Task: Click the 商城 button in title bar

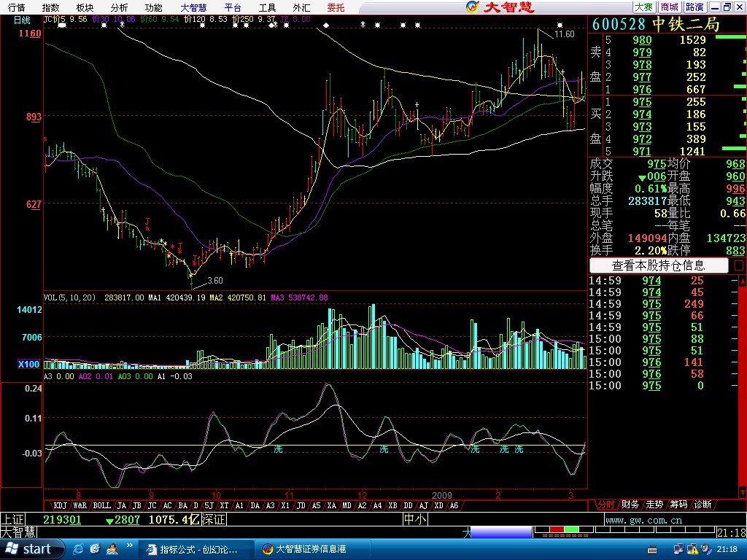Action: (x=670, y=7)
